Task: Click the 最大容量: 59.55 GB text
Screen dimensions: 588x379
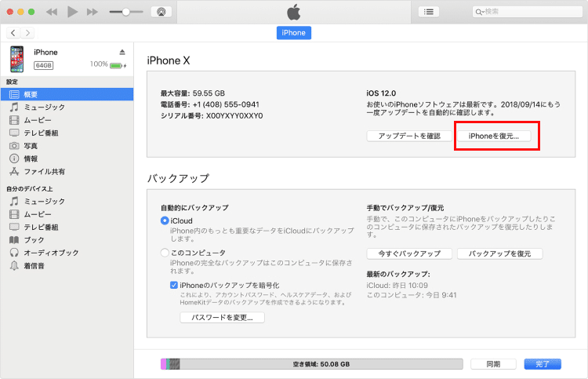Action: coord(193,93)
